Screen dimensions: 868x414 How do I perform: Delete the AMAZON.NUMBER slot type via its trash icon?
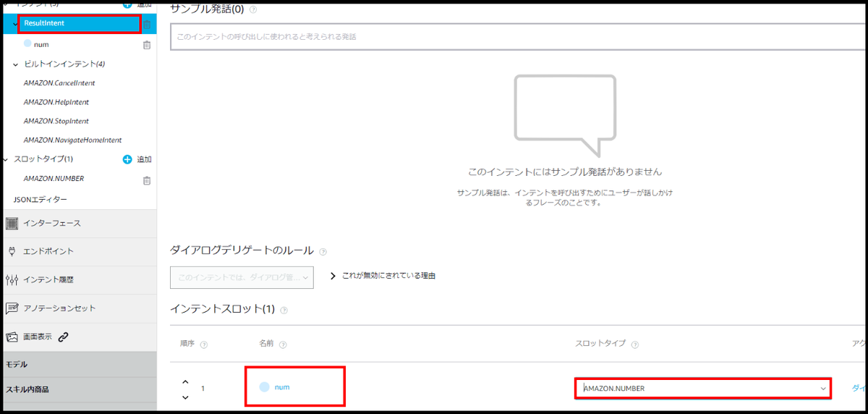(x=147, y=180)
